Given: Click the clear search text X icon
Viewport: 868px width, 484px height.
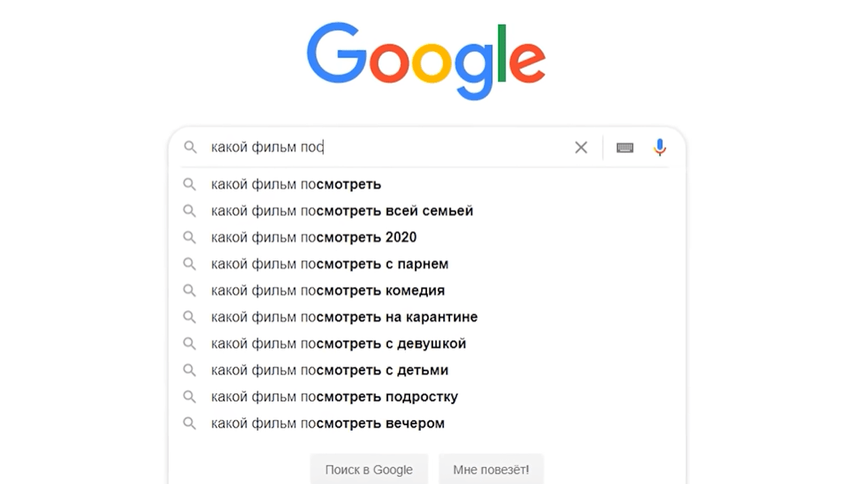Looking at the screenshot, I should 580,147.
